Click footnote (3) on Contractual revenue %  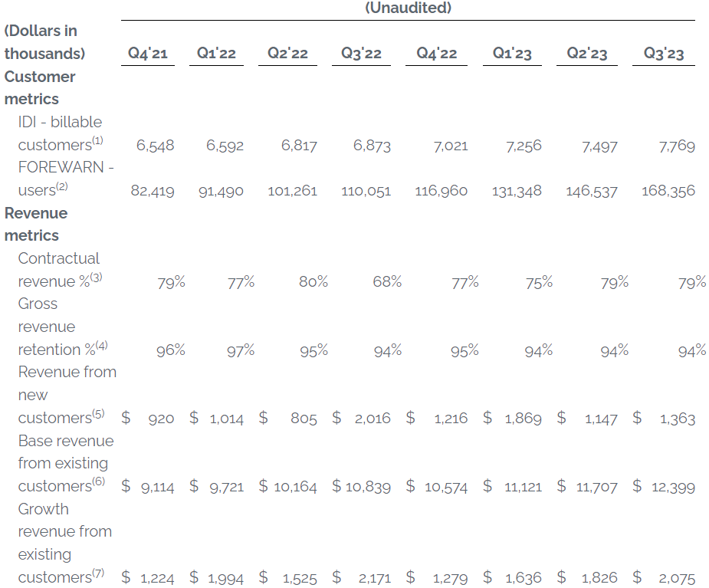point(96,277)
